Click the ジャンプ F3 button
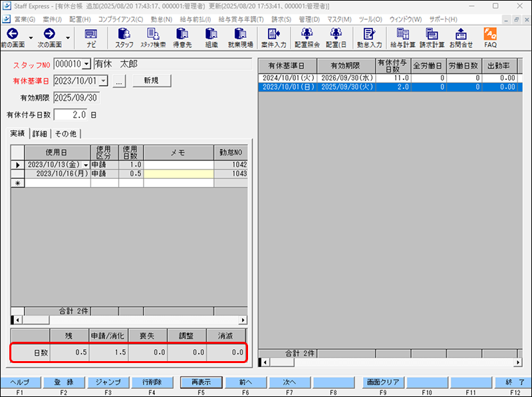This screenshot has width=532, height=397. point(108,382)
